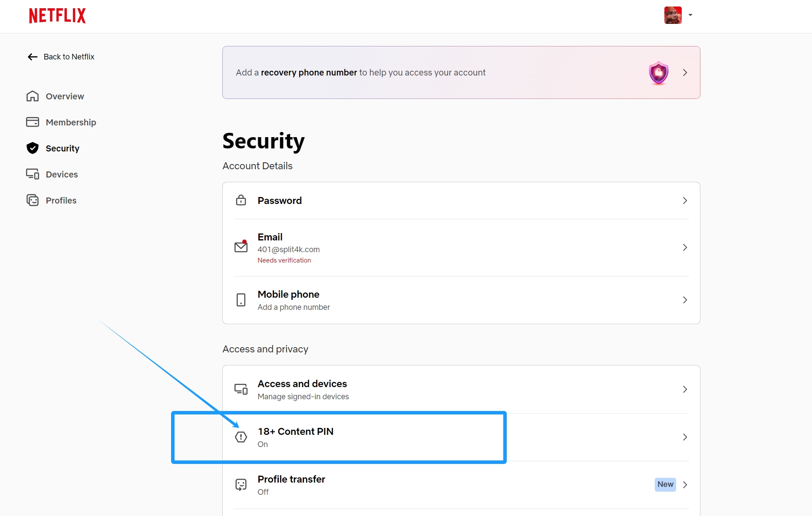Screen dimensions: 812x516
Task: Click the Password lock icon
Action: [x=241, y=200]
